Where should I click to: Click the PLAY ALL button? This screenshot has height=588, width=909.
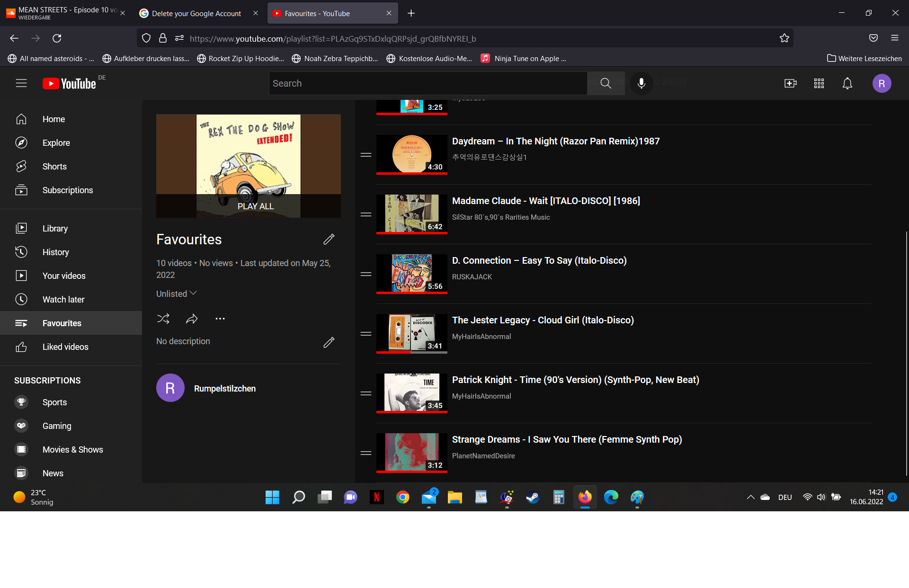point(255,206)
